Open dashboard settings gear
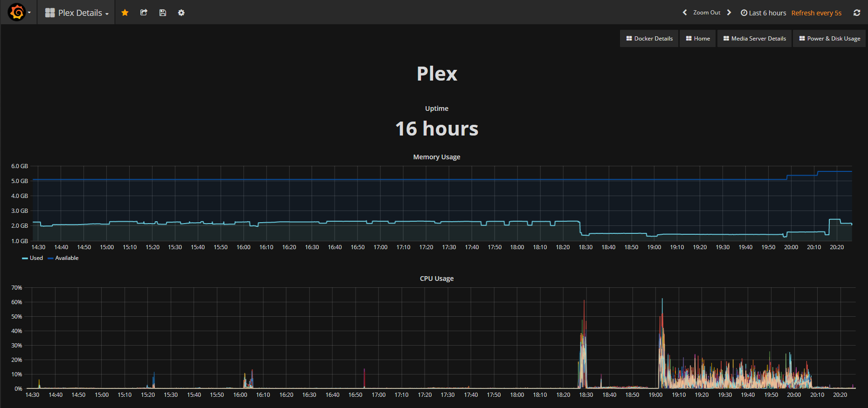Viewport: 868px width, 408px height. pos(181,13)
